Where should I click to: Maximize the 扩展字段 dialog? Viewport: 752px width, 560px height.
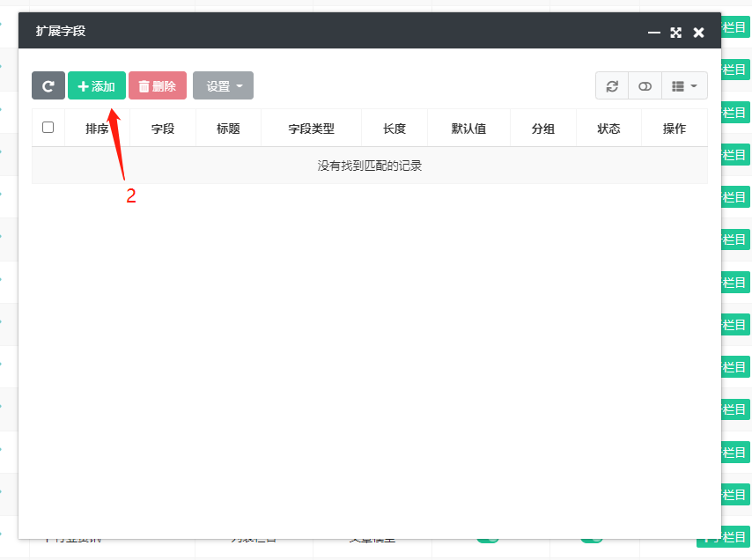[675, 33]
